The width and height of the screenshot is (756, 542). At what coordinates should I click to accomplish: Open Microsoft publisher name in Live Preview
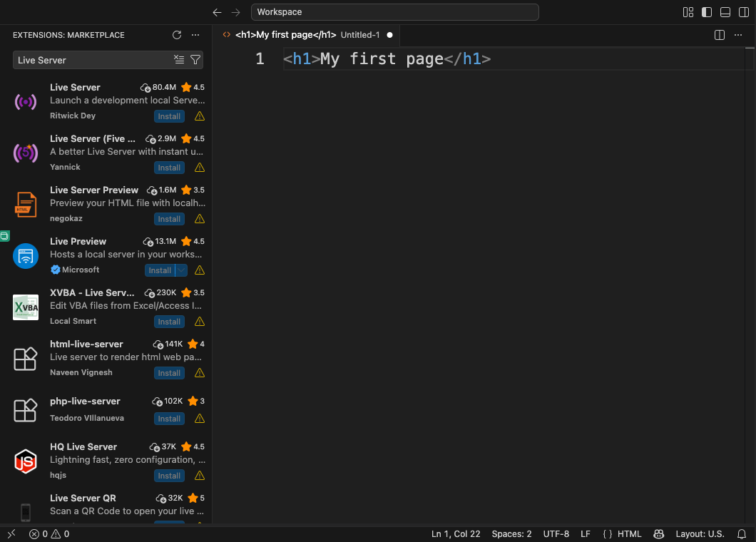[81, 270]
